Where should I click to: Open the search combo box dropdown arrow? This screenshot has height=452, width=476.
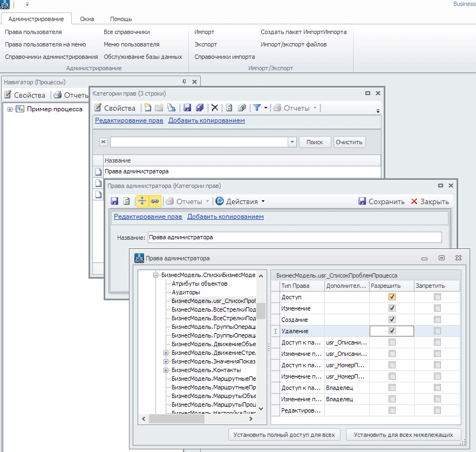(292, 142)
